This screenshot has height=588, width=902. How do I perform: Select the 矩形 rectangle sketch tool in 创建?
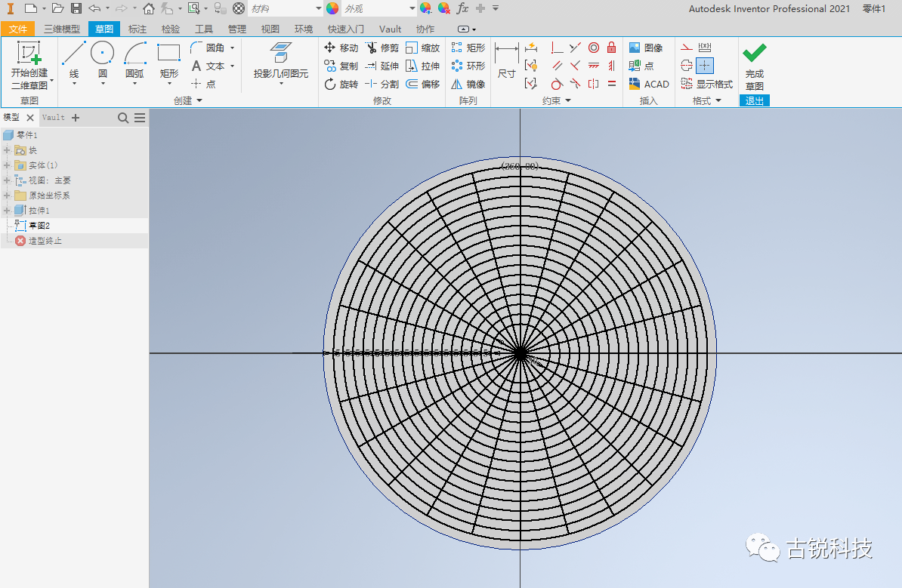coord(169,60)
